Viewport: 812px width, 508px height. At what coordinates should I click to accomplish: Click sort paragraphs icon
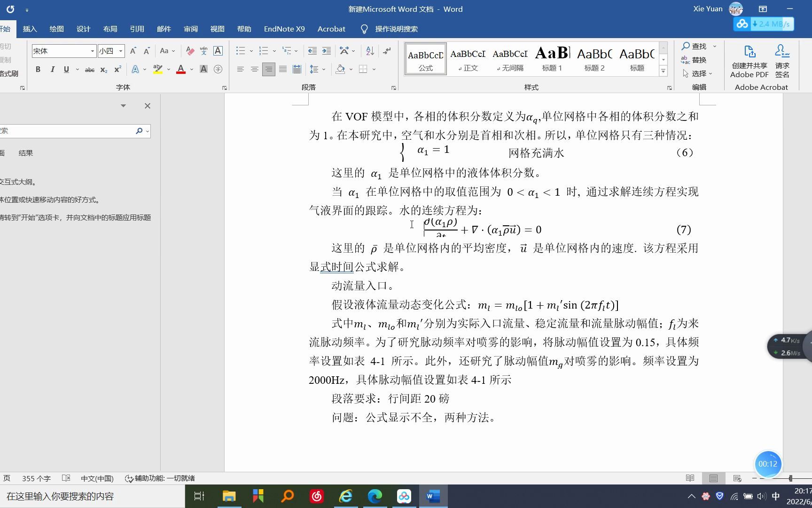(370, 51)
